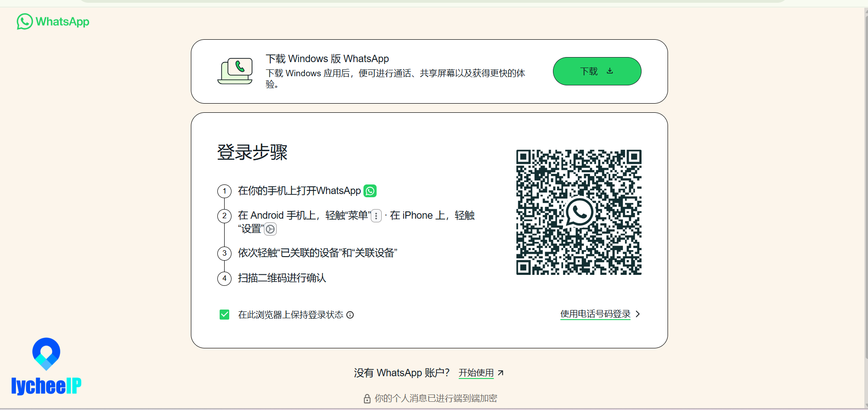Click the settings gear icon in step 2
The image size is (868, 410).
(x=270, y=229)
